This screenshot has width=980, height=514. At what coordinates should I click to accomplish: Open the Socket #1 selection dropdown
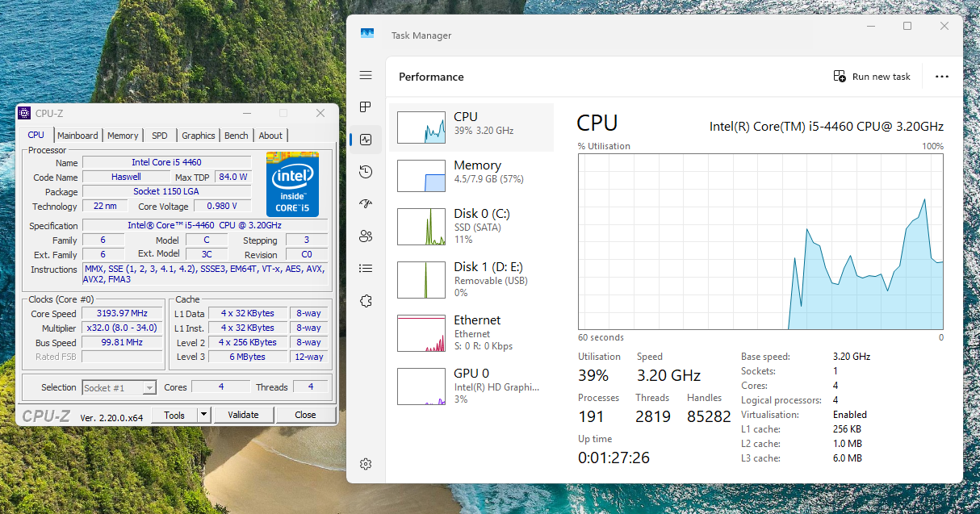[119, 387]
